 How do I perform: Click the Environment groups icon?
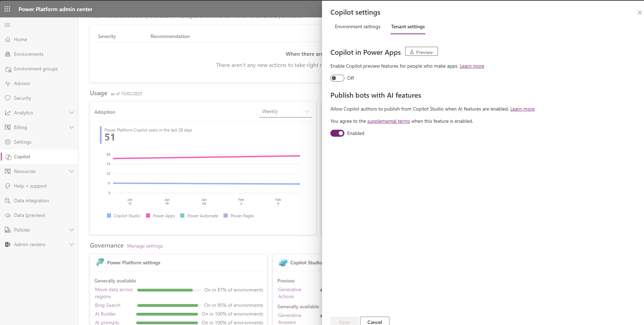point(8,69)
